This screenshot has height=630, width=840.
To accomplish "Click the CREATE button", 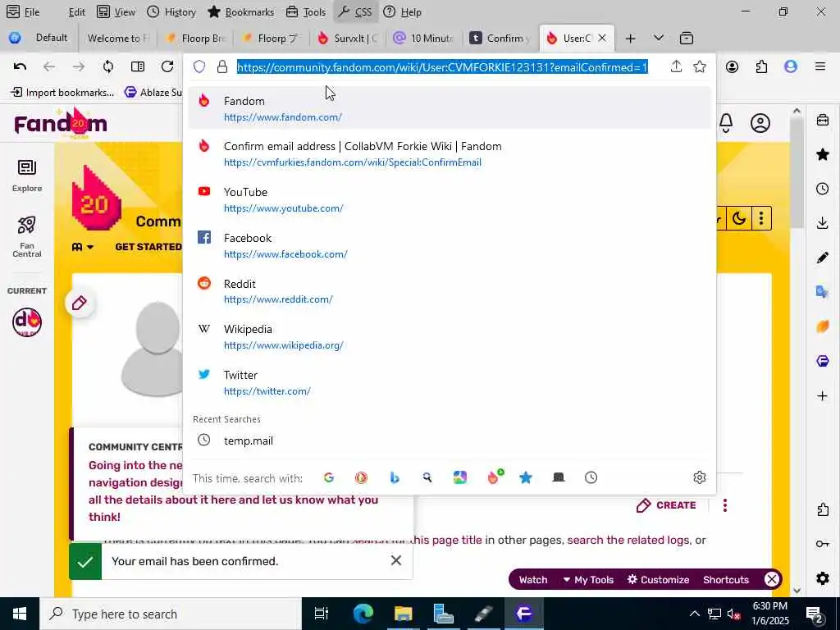I will point(666,505).
